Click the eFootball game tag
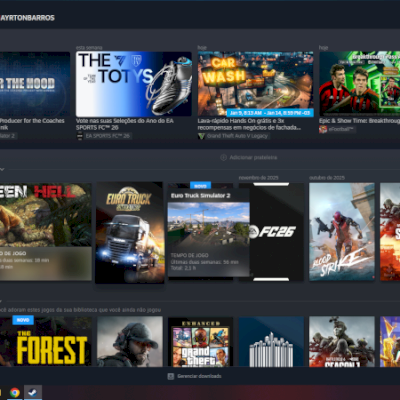The width and height of the screenshot is (400, 400). click(341, 129)
